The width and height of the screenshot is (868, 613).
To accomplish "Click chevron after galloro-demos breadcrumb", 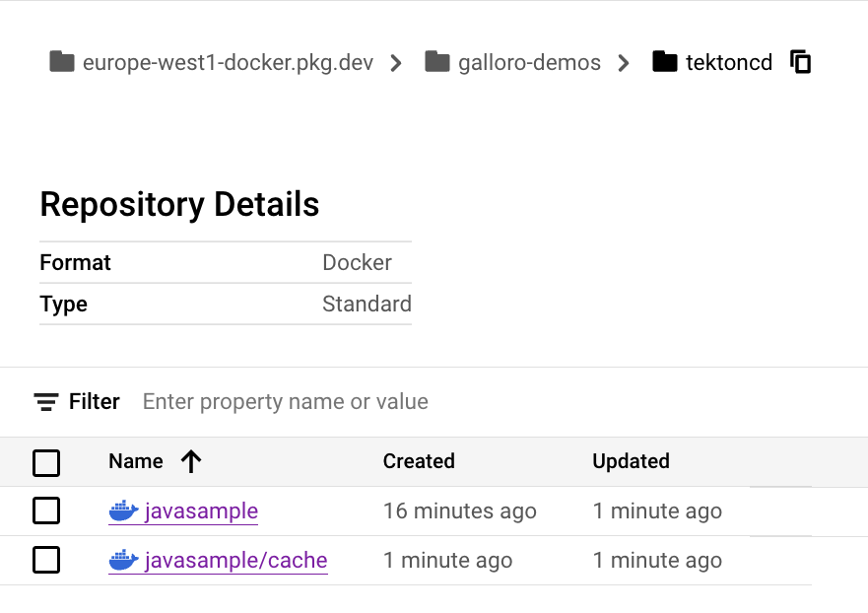I will 623,63.
